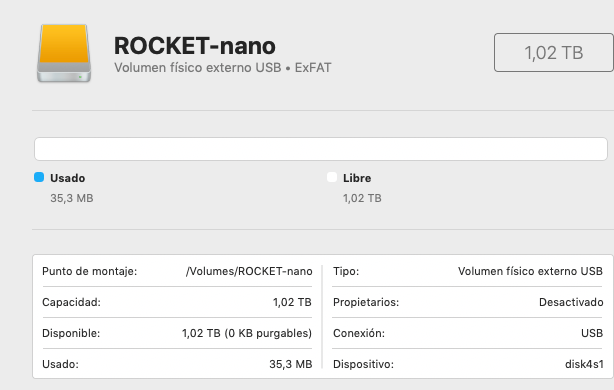Select the Tipo row label
This screenshot has height=390, width=614.
coord(346,271)
